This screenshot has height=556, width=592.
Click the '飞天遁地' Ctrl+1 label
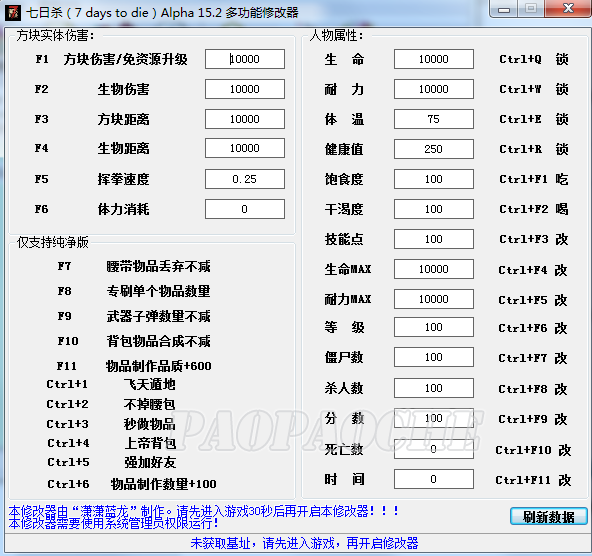pos(150,384)
